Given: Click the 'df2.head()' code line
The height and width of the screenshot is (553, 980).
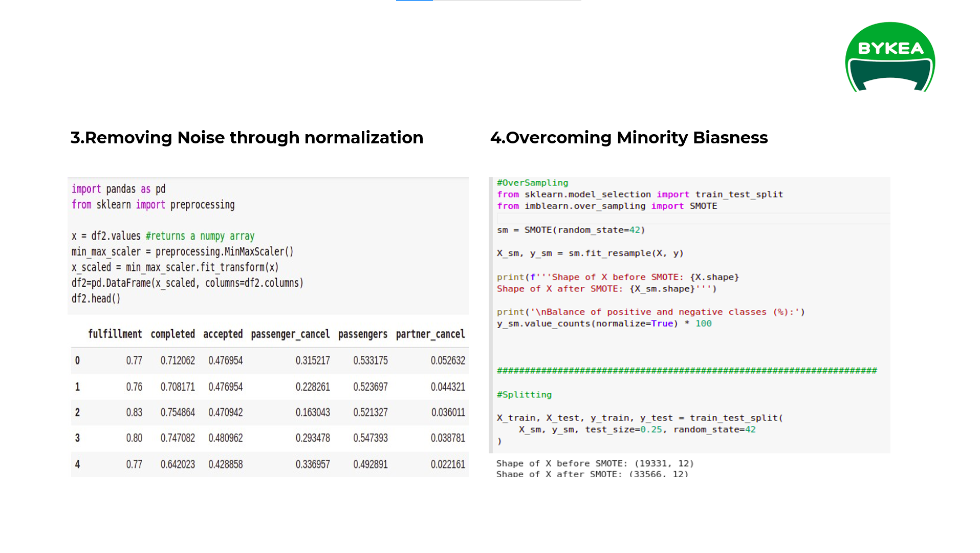Looking at the screenshot, I should point(96,299).
